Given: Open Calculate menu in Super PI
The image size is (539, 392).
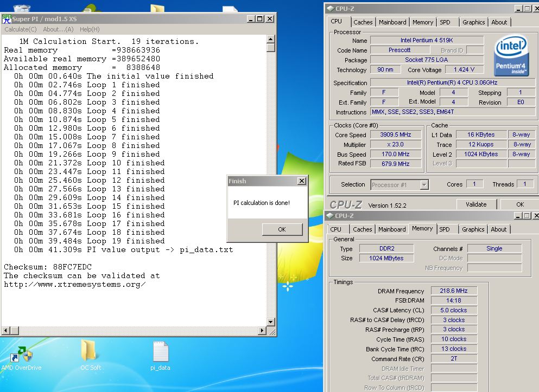Looking at the screenshot, I should (21, 29).
